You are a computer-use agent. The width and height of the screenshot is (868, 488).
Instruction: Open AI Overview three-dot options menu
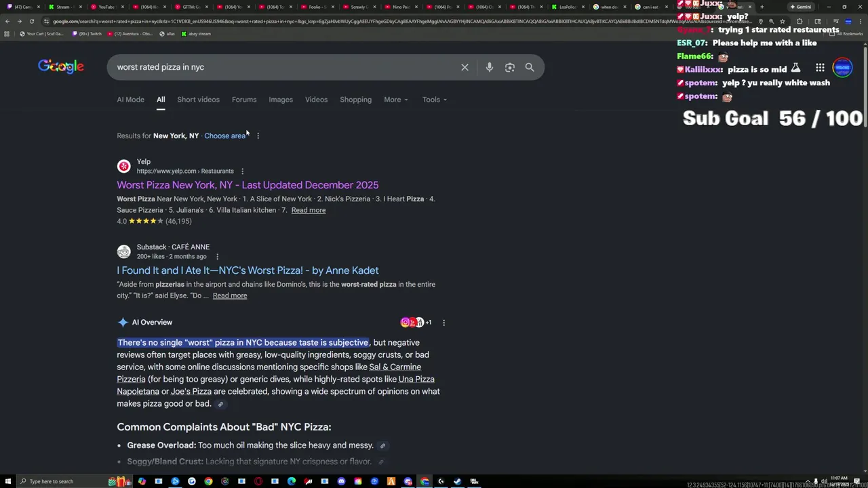coord(443,323)
